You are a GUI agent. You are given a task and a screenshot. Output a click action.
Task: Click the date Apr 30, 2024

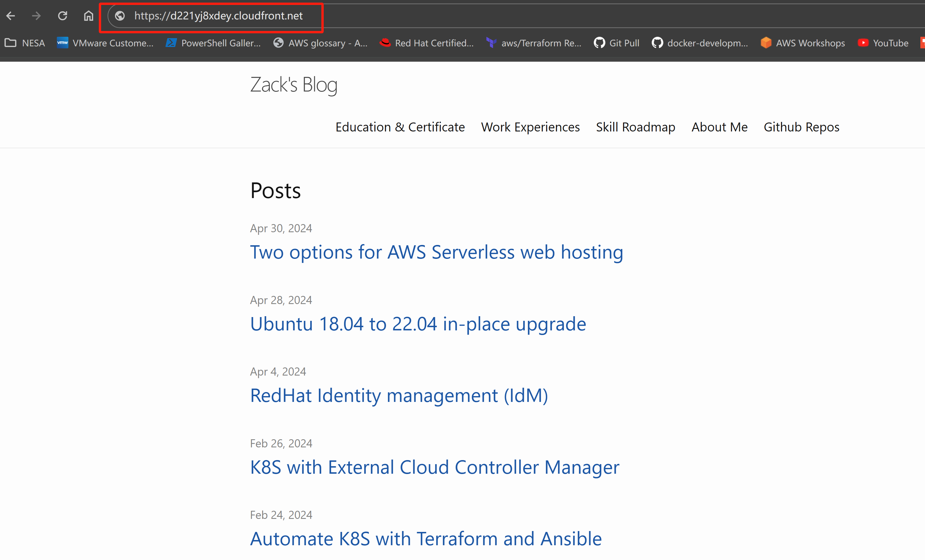point(281,228)
